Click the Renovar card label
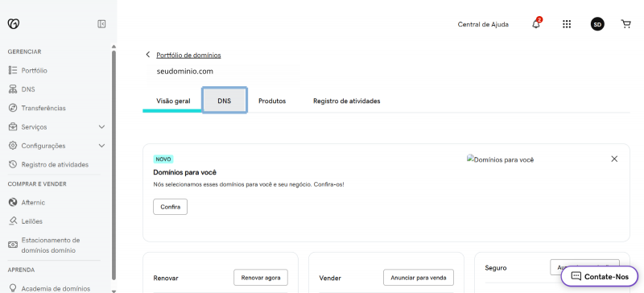This screenshot has width=644, height=293. [x=166, y=278]
